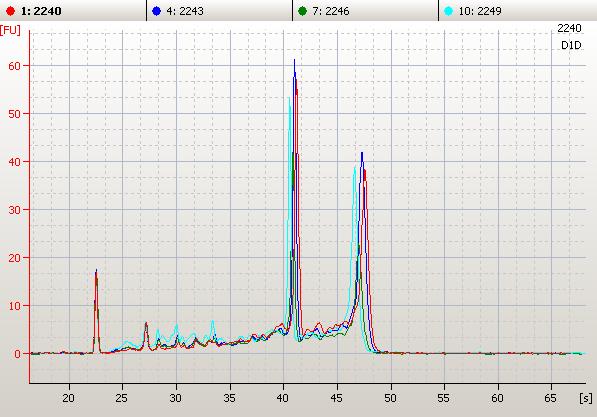Click the 0 baseline tick on the y-axis
The height and width of the screenshot is (417, 597).
click(17, 354)
